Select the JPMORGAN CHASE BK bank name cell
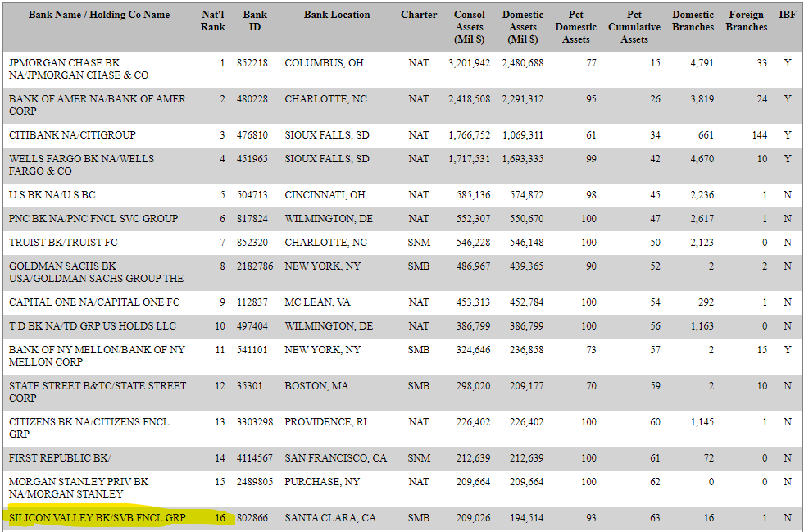Viewport: 804px width, 532px height. coord(79,69)
